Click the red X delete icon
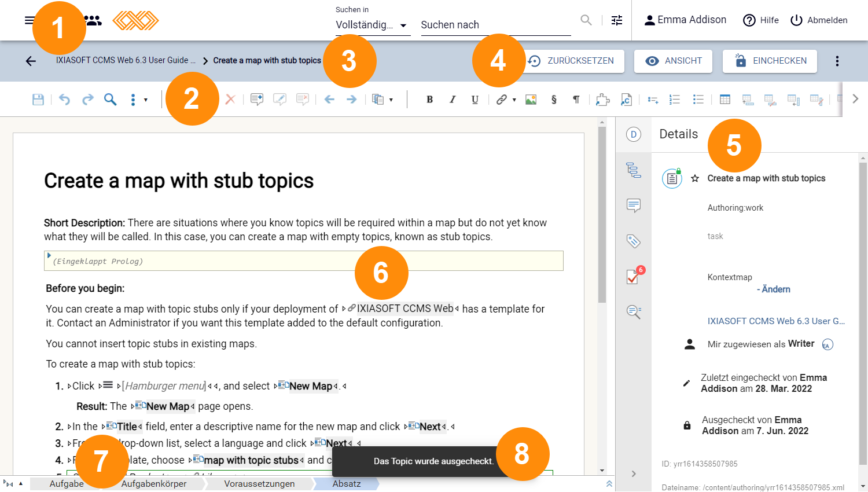The width and height of the screenshot is (868, 492). click(230, 100)
